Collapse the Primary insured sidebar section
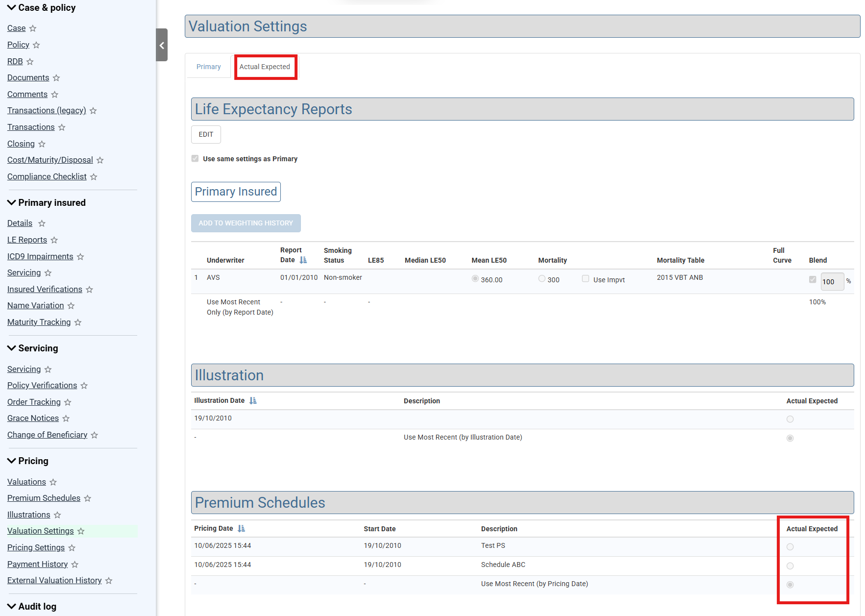The width and height of the screenshot is (865, 616). [x=12, y=202]
